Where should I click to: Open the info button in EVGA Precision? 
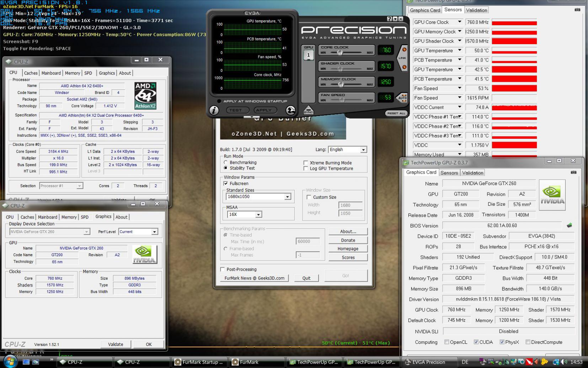click(x=214, y=111)
